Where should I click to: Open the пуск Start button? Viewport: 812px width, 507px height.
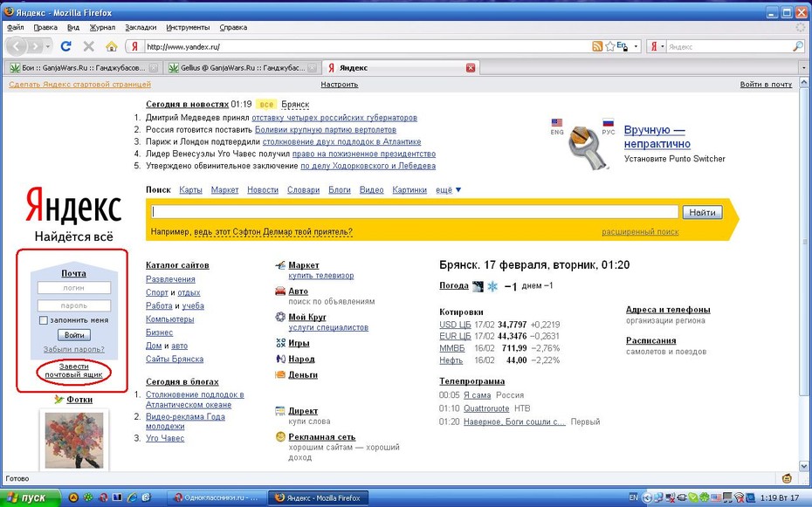point(31,497)
